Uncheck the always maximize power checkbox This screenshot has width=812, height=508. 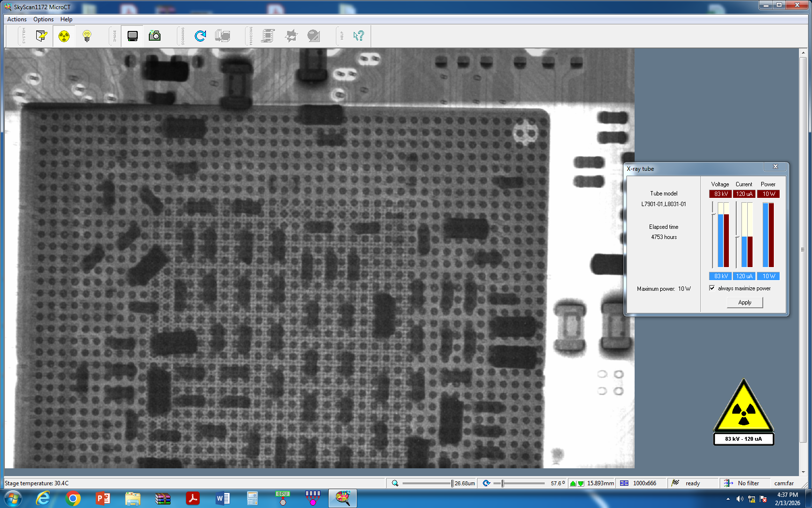pos(712,288)
